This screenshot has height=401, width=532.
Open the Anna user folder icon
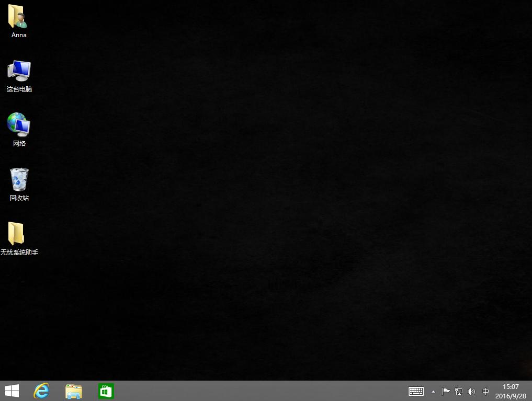[18, 17]
